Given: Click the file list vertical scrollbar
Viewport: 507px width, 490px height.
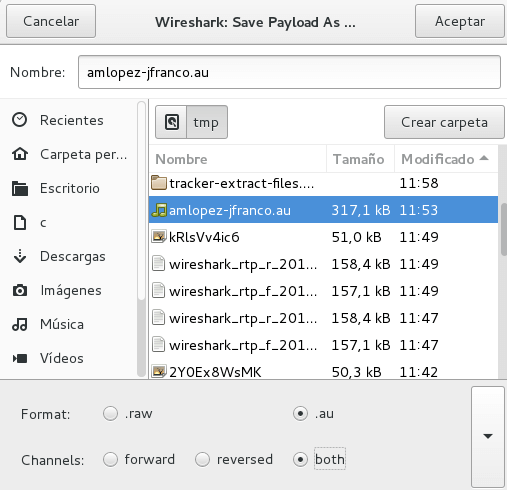Looking at the screenshot, I should tap(503, 229).
